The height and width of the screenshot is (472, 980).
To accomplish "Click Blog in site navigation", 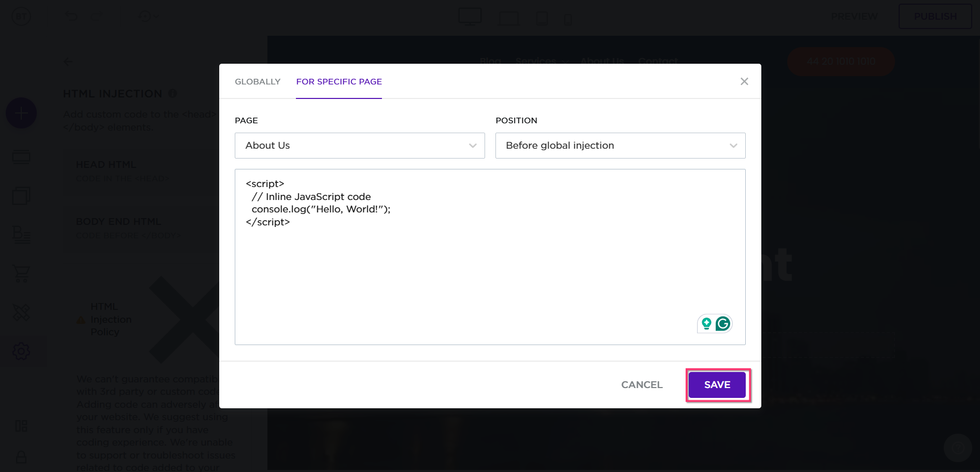I will pyautogui.click(x=490, y=61).
